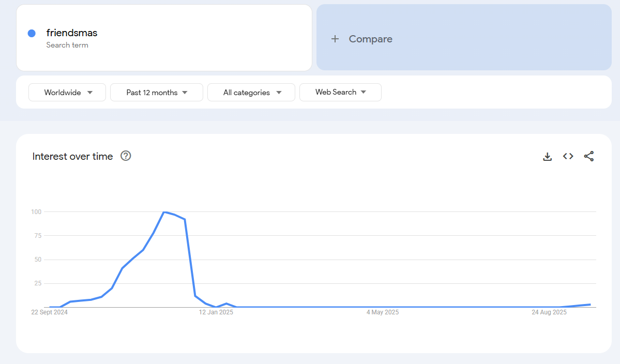Click the 24 Aug 2025 axis label
The width and height of the screenshot is (620, 364).
pos(549,312)
